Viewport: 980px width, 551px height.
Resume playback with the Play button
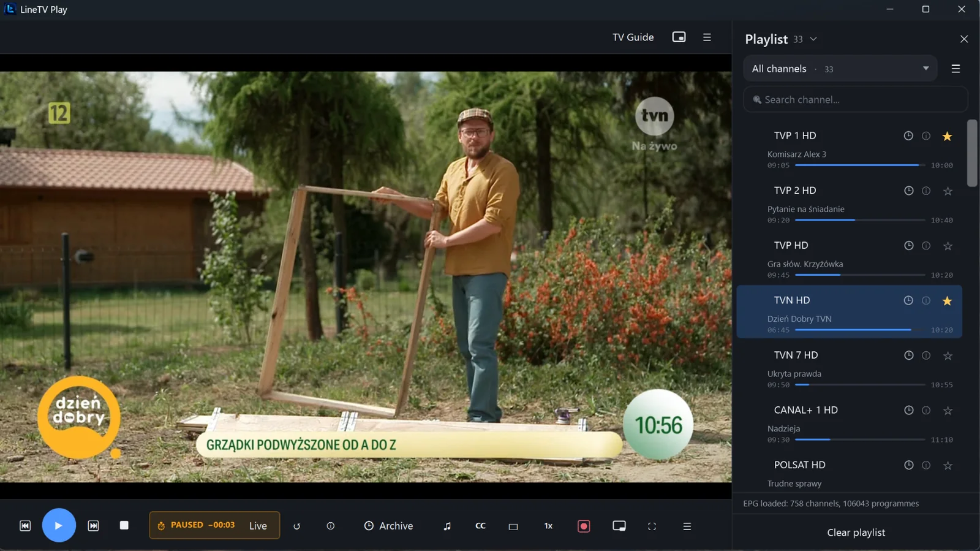point(59,525)
